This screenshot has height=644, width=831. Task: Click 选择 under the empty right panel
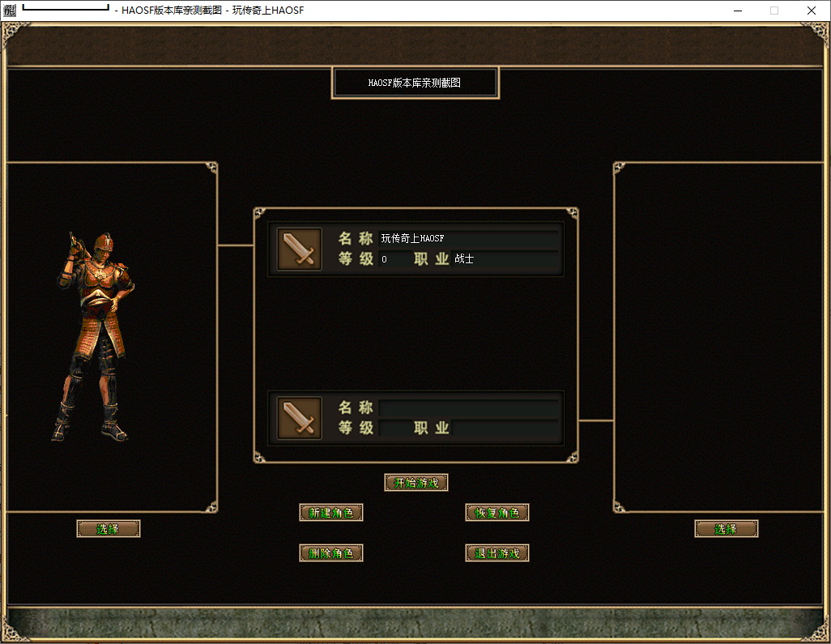726,529
